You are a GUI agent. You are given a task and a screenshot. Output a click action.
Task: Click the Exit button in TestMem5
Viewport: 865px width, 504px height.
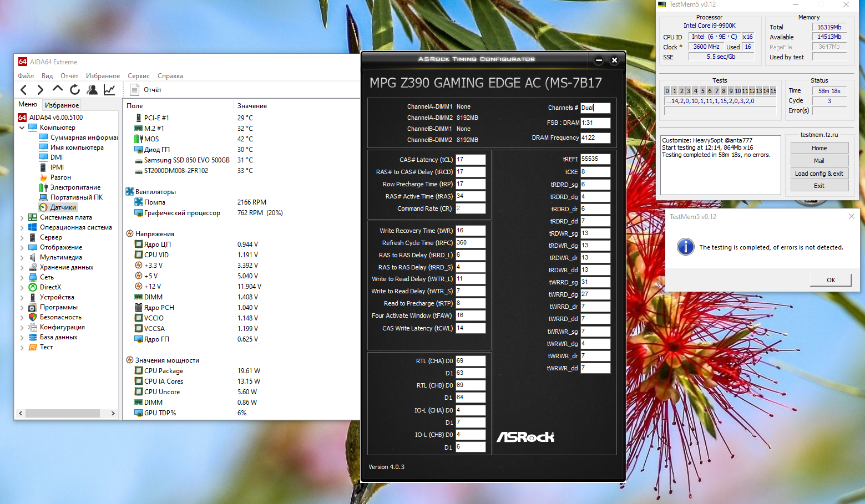point(820,186)
